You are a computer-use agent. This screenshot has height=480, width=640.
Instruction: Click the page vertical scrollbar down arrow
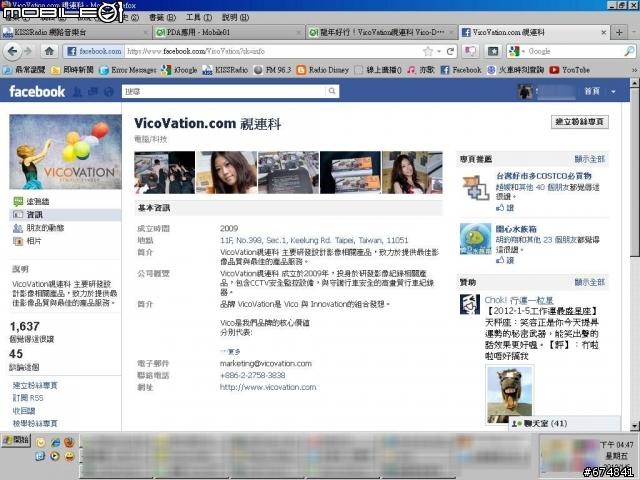click(634, 426)
